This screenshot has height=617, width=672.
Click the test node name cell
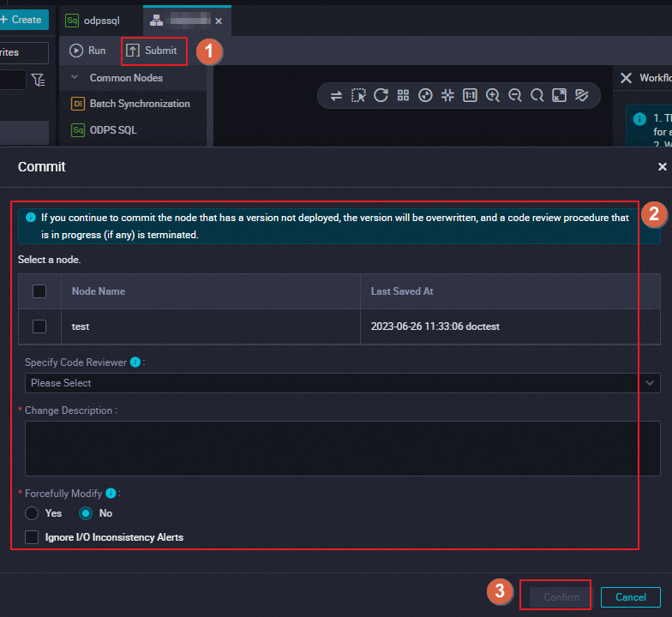point(211,326)
